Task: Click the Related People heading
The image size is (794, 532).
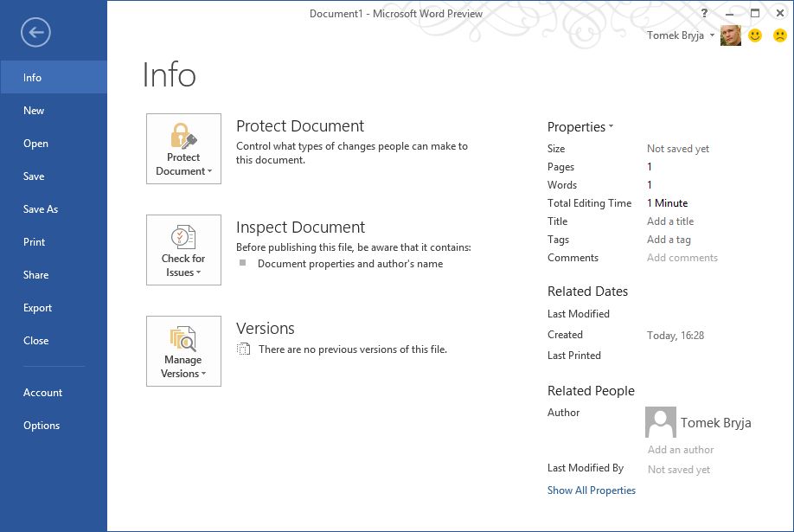Action: click(591, 391)
